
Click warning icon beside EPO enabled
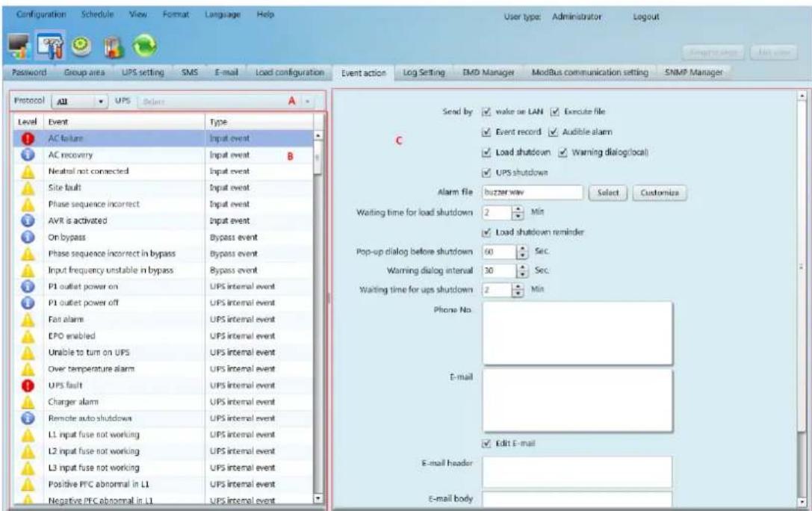(28, 336)
